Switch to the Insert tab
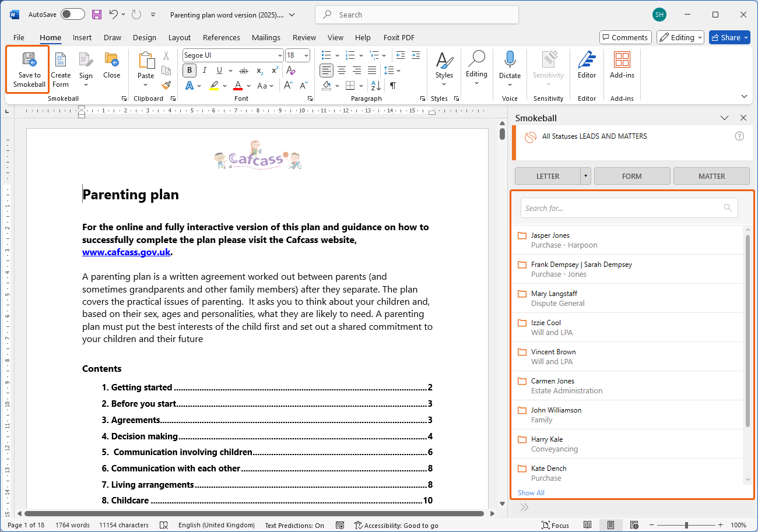 click(x=82, y=37)
